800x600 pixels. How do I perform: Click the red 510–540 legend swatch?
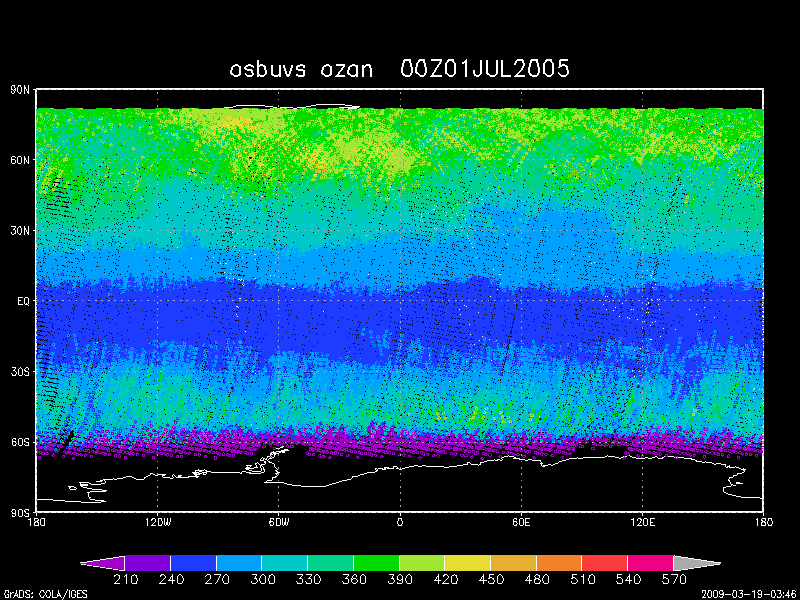(604, 563)
